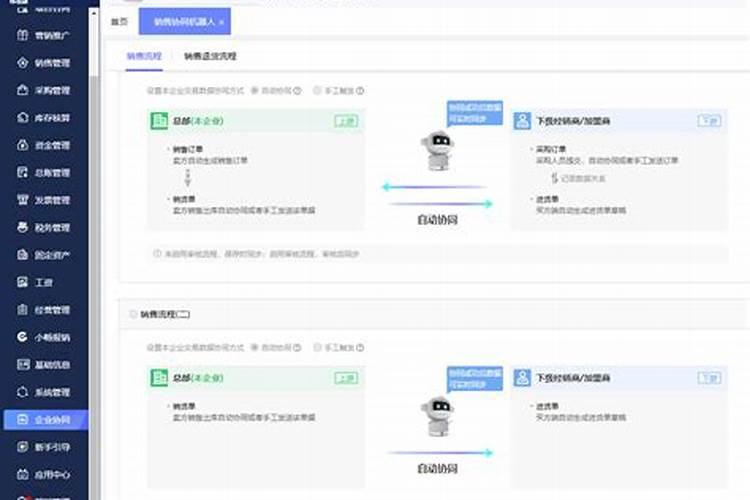Select the 销售协同机器人 page tab
The image size is (750, 500).
coord(185,22)
